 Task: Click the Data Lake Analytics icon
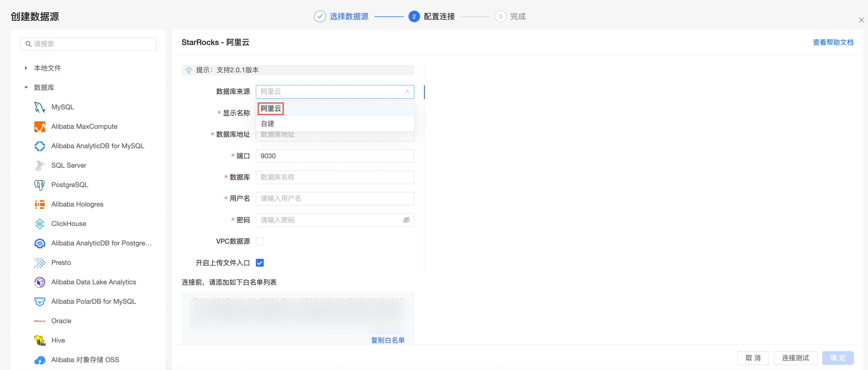(x=40, y=282)
